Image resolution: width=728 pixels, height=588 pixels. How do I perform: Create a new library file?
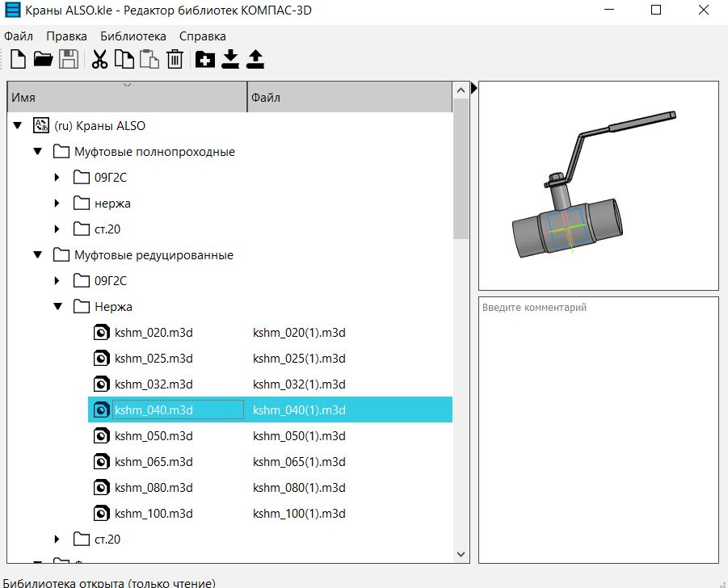[18, 60]
